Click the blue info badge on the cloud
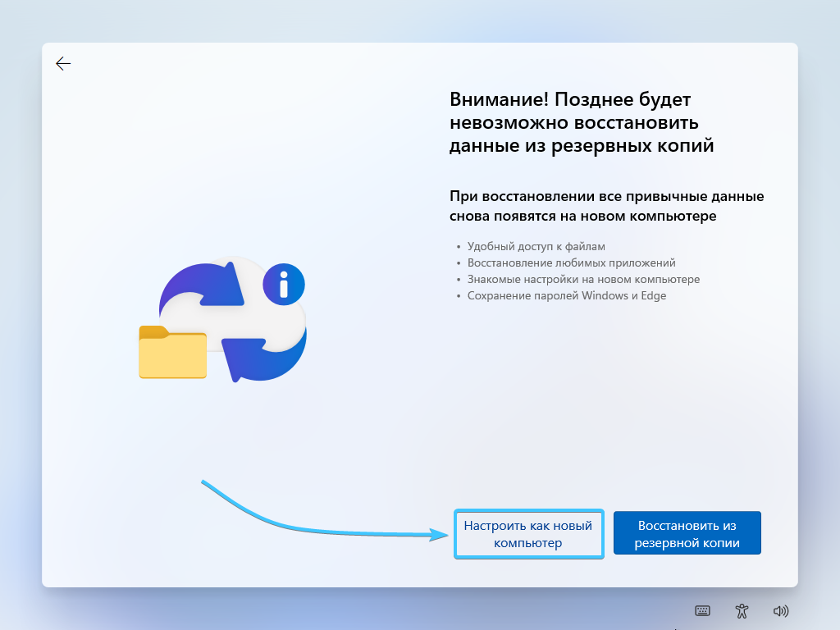This screenshot has width=840, height=630. (284, 285)
